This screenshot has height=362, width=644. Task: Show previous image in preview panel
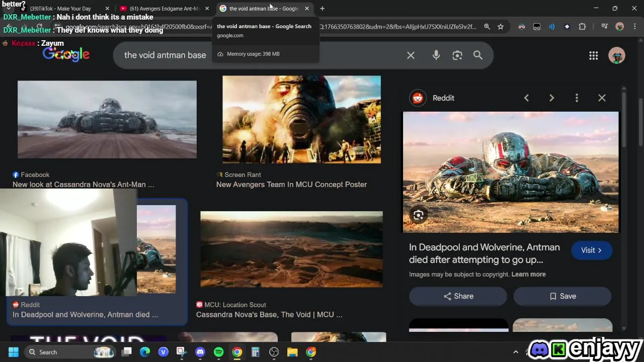[x=526, y=98]
